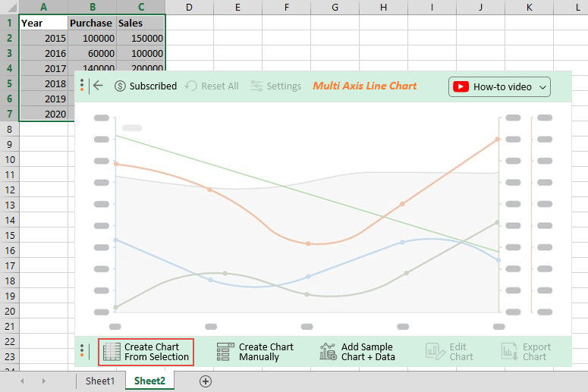
Task: Select column C header
Action: 141,7
